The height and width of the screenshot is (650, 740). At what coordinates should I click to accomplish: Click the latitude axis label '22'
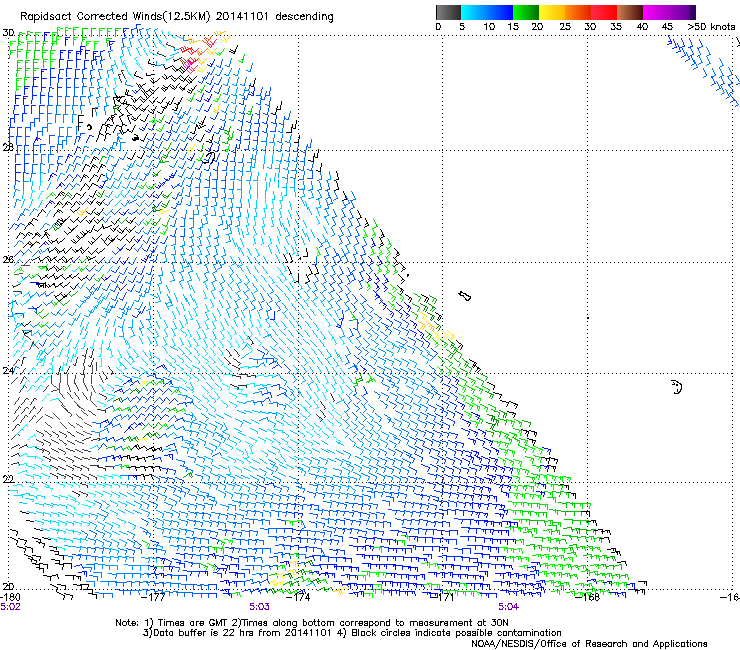pyautogui.click(x=8, y=480)
